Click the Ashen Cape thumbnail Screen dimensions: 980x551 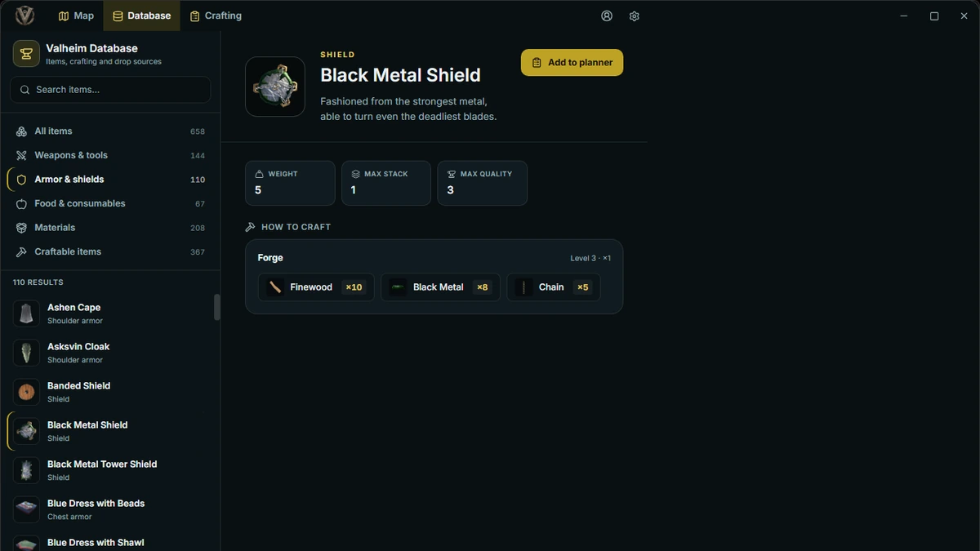(26, 313)
